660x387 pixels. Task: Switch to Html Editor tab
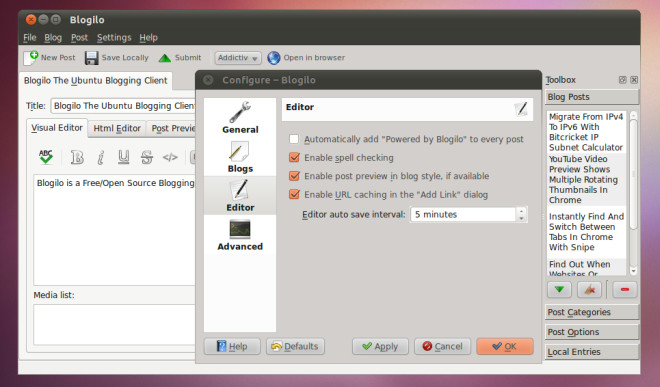pos(117,128)
